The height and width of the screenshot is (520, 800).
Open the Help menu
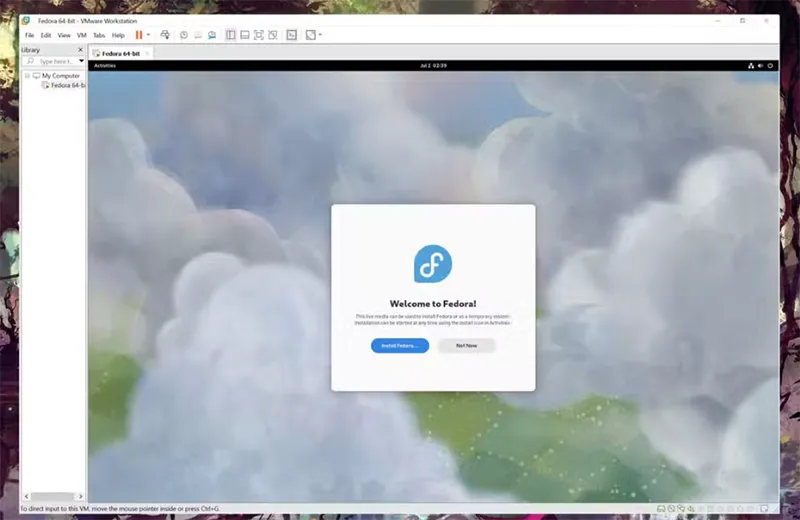[118, 35]
